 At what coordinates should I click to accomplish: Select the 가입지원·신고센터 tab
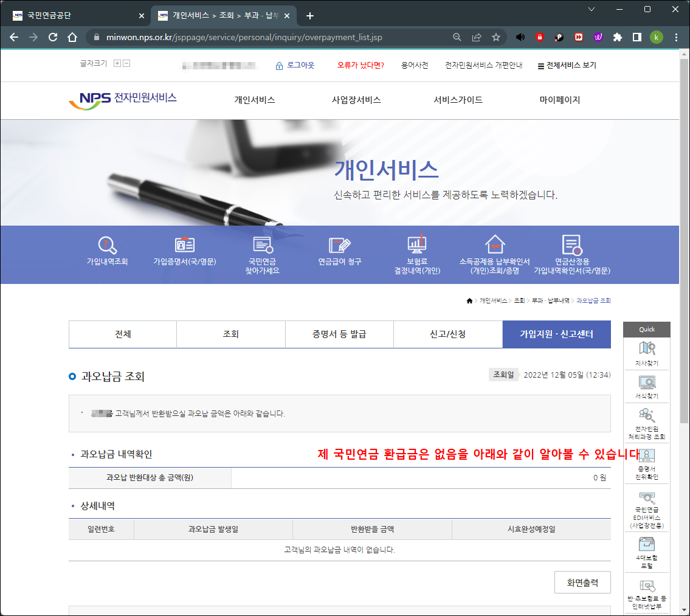[x=556, y=334]
